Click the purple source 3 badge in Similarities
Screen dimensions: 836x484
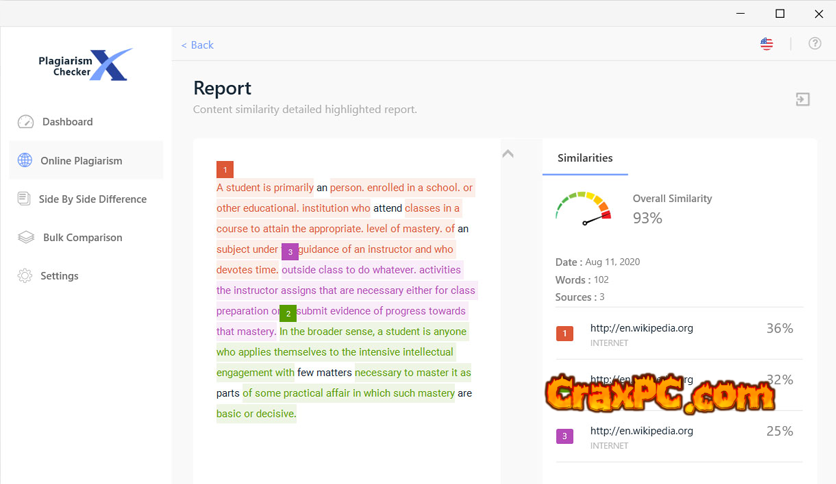click(565, 436)
